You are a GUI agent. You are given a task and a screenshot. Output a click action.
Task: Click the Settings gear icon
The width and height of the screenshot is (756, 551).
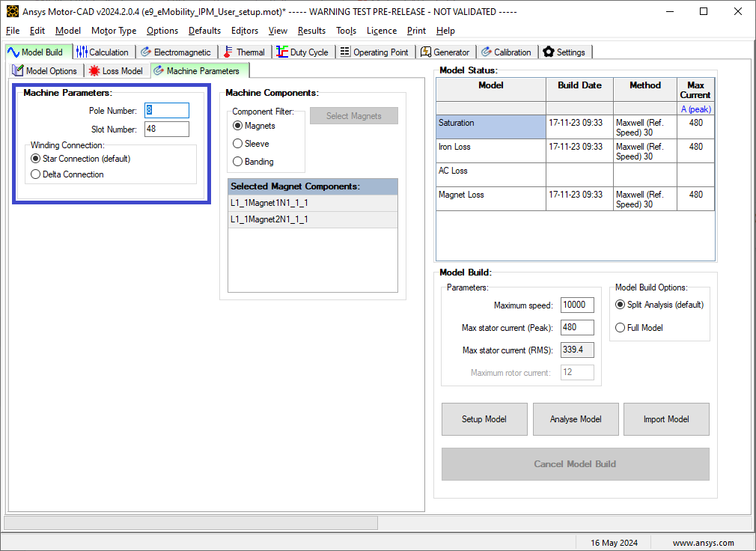coord(548,52)
